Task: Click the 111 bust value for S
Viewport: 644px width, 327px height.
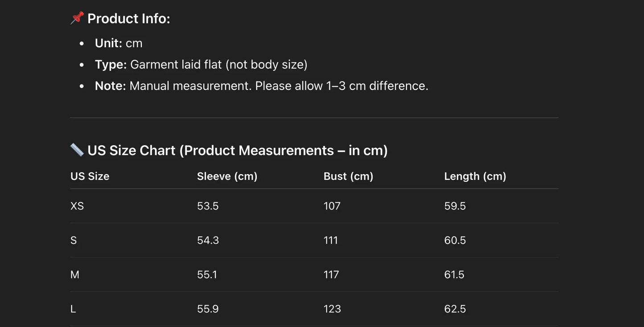Action: (x=331, y=241)
